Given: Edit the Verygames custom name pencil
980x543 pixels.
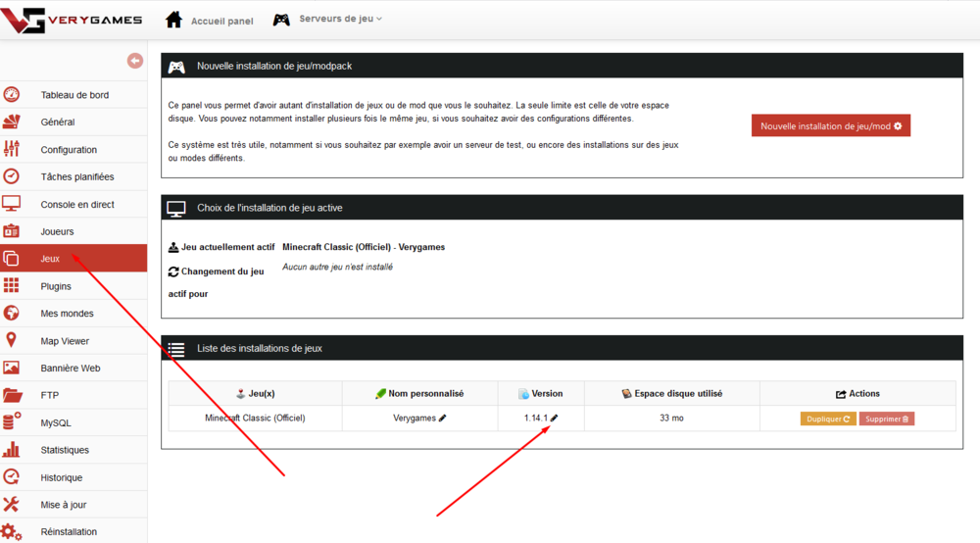Looking at the screenshot, I should (443, 418).
